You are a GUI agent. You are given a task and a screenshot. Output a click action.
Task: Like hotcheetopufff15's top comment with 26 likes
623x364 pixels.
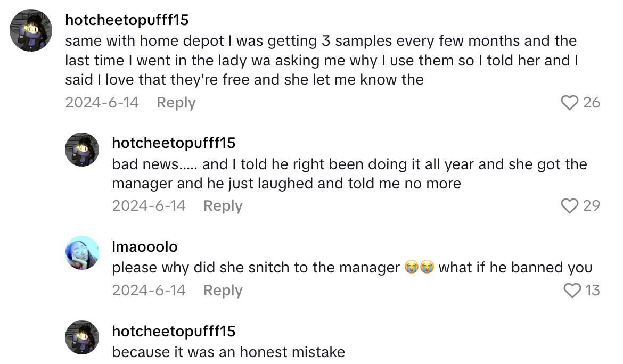point(569,102)
